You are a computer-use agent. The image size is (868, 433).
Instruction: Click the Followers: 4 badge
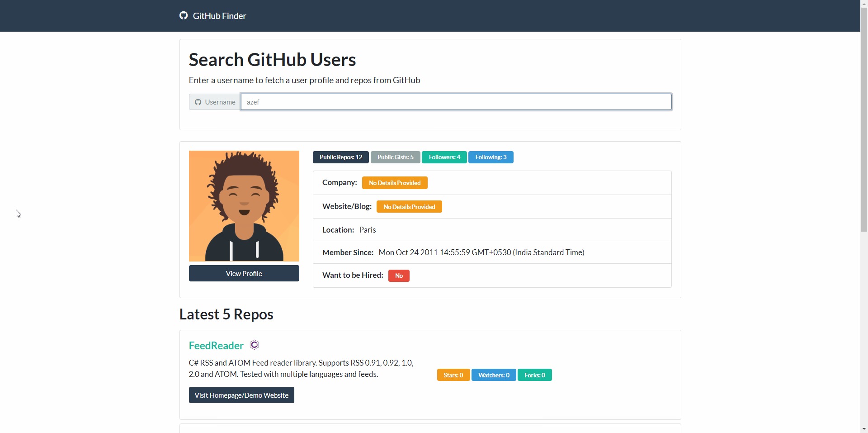click(444, 157)
